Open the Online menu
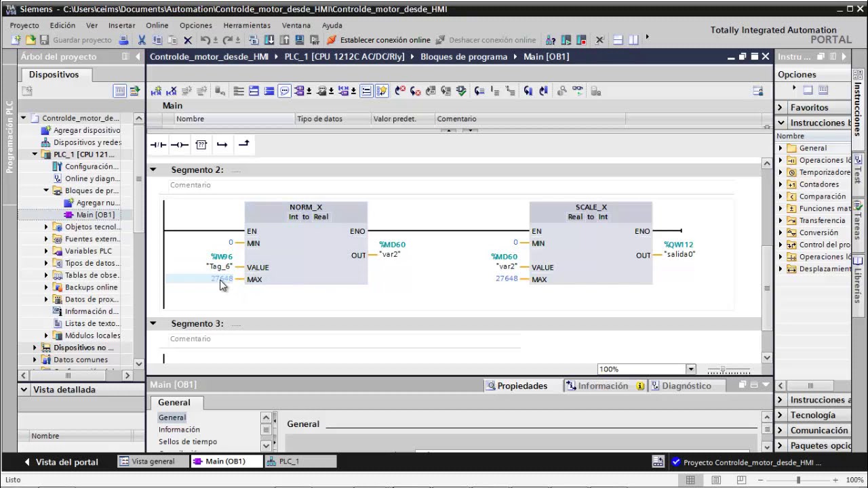The height and width of the screenshot is (488, 868). [x=157, y=25]
